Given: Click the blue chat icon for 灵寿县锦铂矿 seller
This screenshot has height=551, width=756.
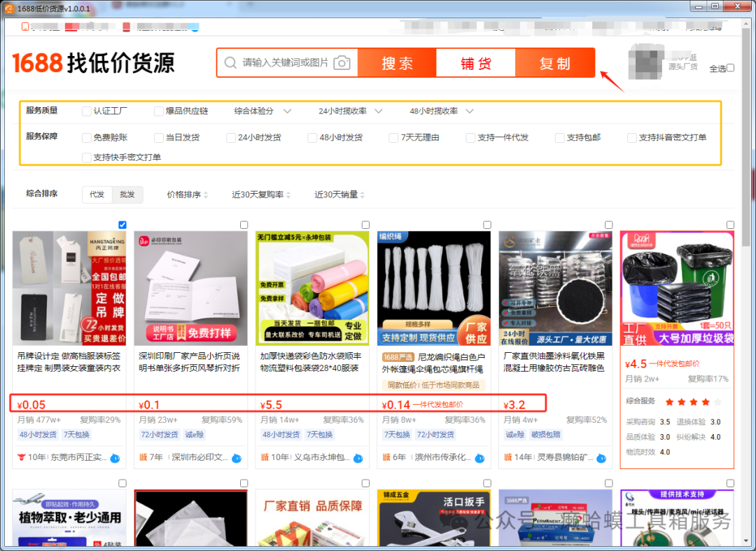Looking at the screenshot, I should (601, 458).
